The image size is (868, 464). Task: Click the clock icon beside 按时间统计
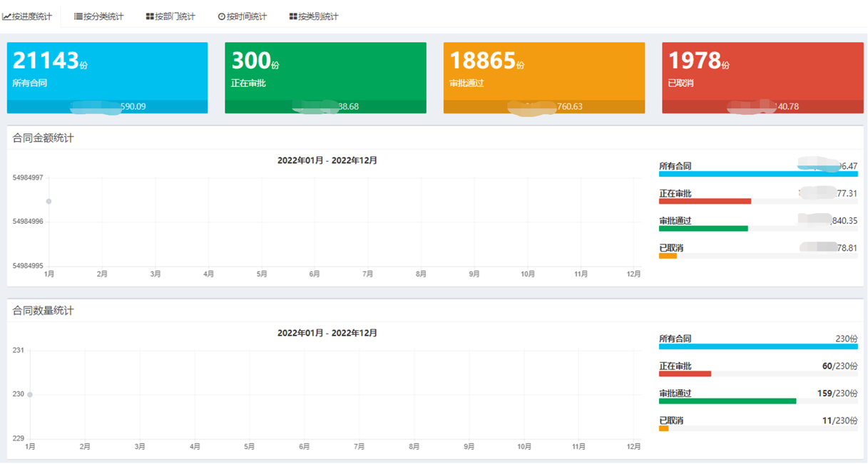221,16
